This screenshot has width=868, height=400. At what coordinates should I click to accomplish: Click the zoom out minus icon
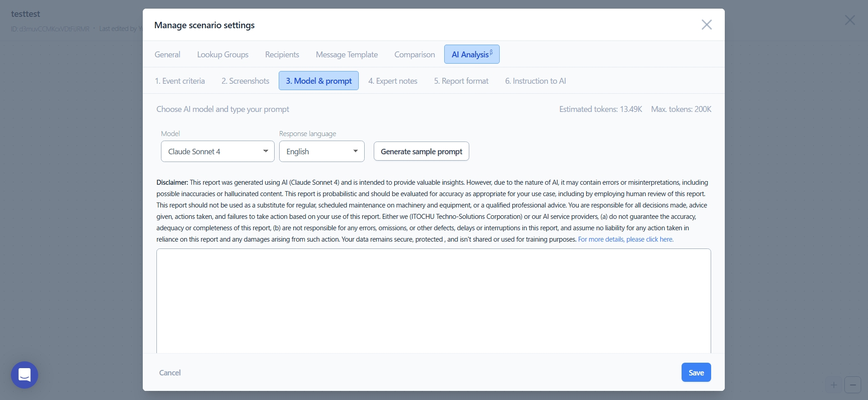click(x=853, y=385)
